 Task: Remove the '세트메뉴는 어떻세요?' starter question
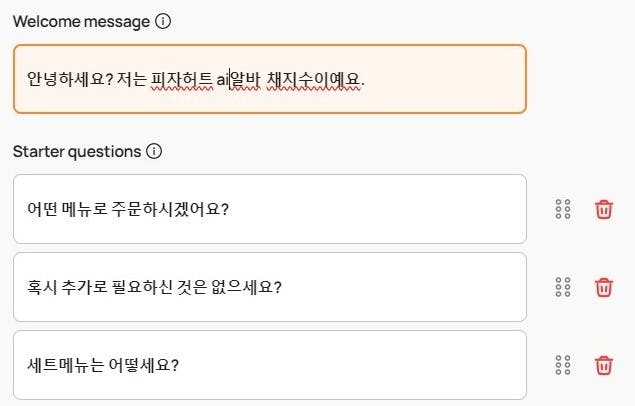pos(604,365)
